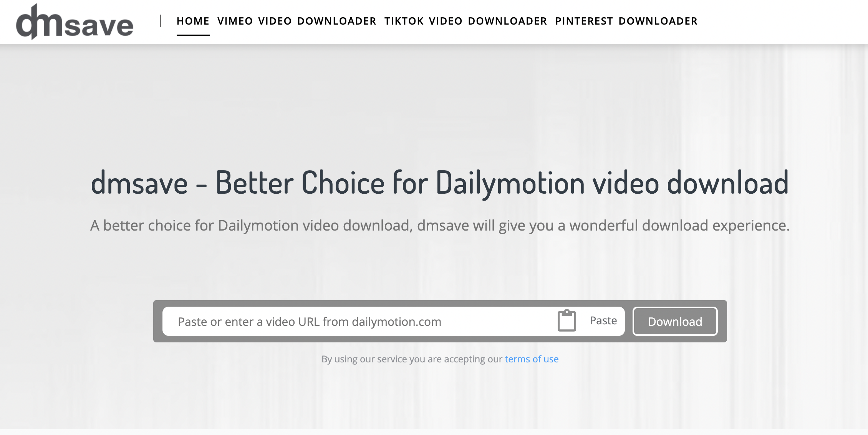Select the HOME menu item
Image resolution: width=868 pixels, height=435 pixels.
point(193,21)
